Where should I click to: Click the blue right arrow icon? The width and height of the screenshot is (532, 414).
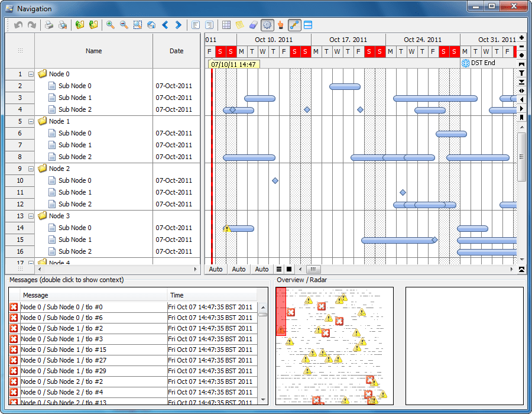(x=178, y=25)
